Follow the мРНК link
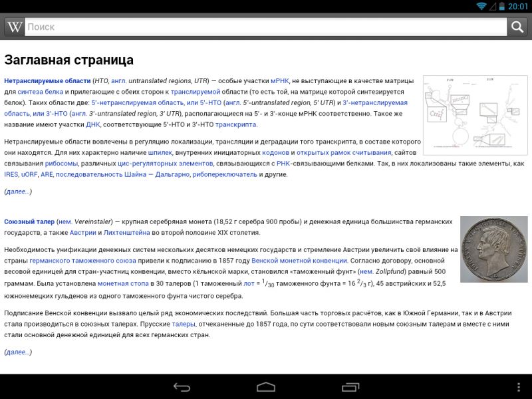 coord(279,80)
